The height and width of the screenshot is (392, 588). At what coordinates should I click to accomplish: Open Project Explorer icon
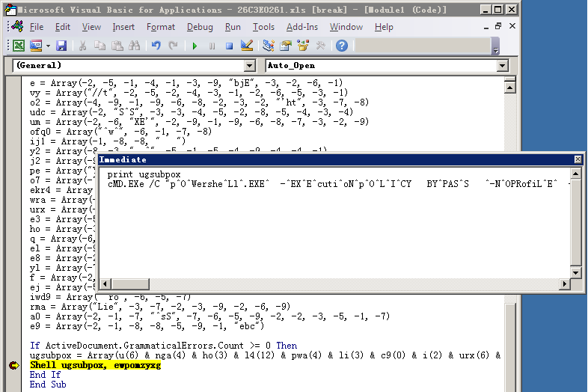click(x=268, y=46)
